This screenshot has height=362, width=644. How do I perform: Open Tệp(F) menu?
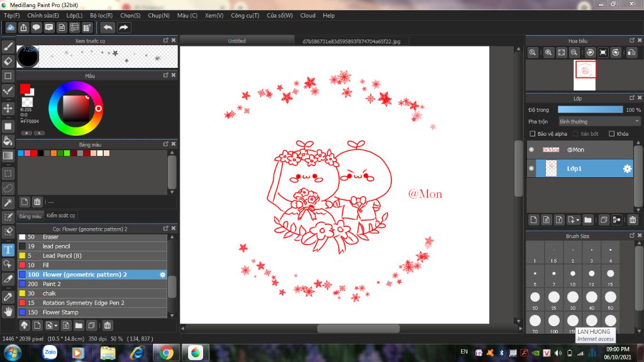point(11,16)
